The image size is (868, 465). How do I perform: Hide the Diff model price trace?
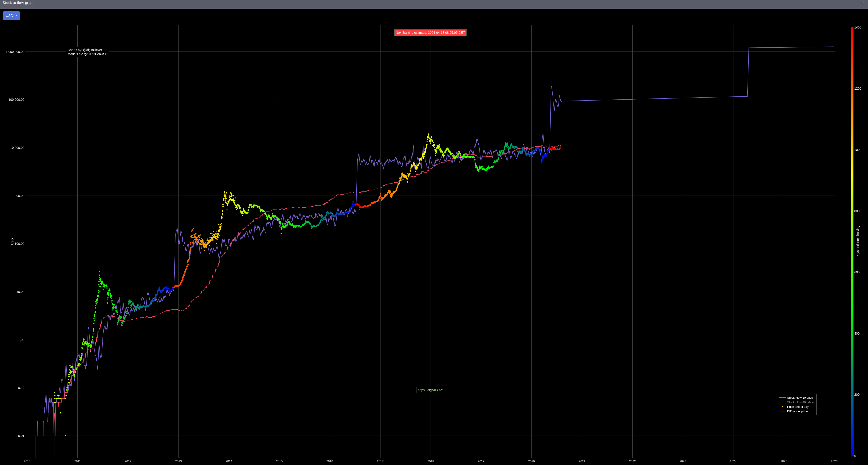tap(797, 411)
